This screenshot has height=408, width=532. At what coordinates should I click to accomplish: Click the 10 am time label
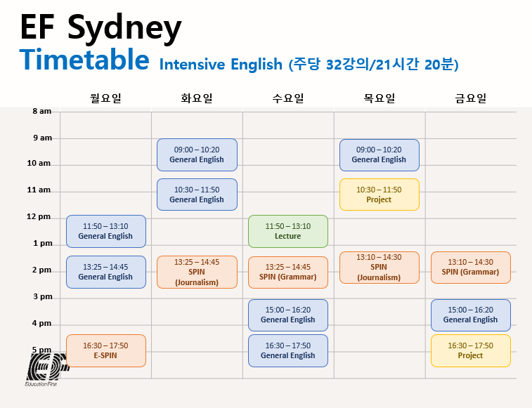click(39, 163)
